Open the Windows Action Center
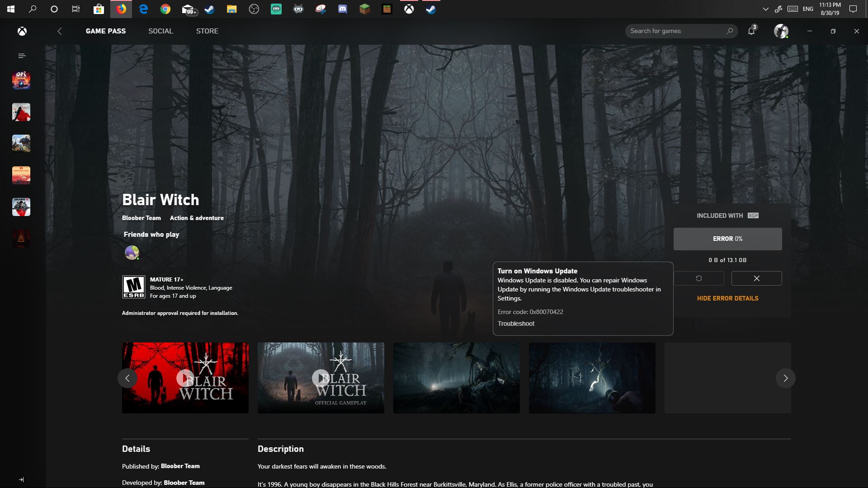Screen dimensions: 868x488 [x=853, y=9]
